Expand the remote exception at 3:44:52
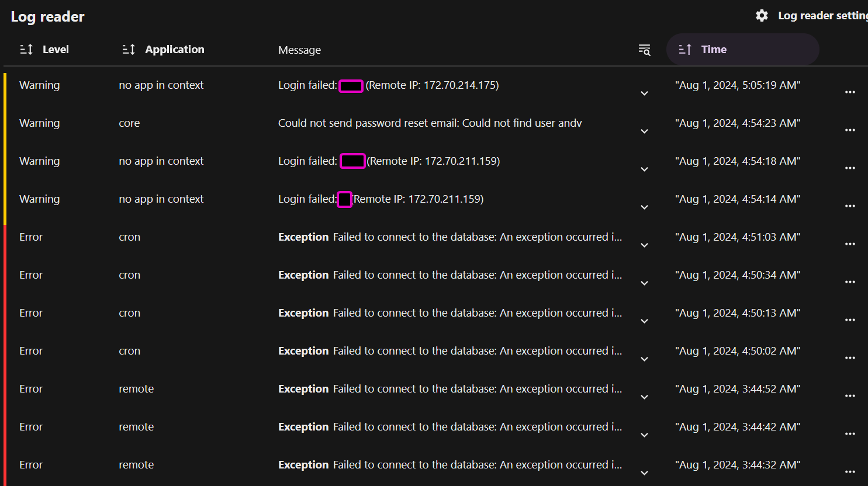This screenshot has height=486, width=868. (644, 397)
